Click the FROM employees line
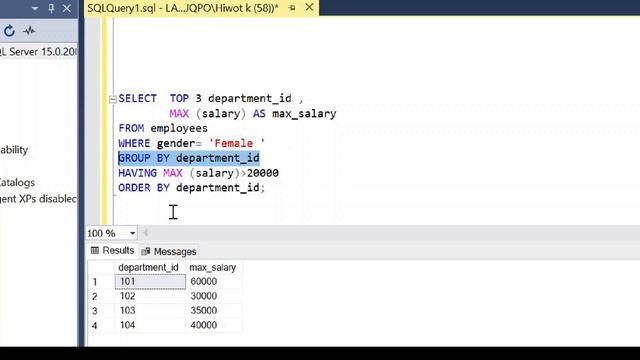Image resolution: width=640 pixels, height=360 pixels. tap(163, 128)
